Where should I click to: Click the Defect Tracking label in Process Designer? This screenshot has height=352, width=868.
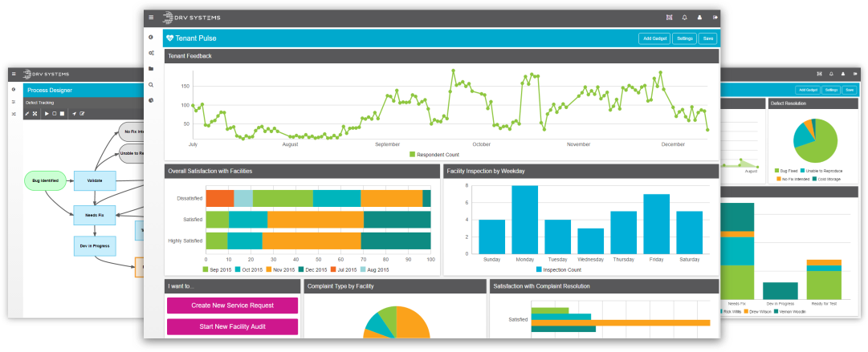coord(39,103)
